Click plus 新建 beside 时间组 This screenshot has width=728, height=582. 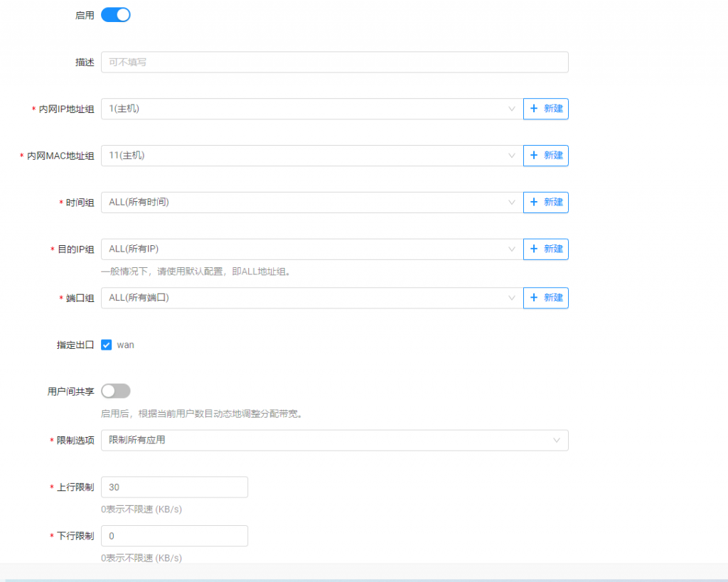546,203
